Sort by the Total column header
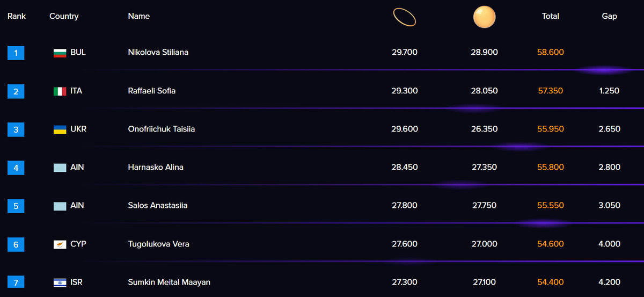This screenshot has height=297, width=644. (x=551, y=16)
